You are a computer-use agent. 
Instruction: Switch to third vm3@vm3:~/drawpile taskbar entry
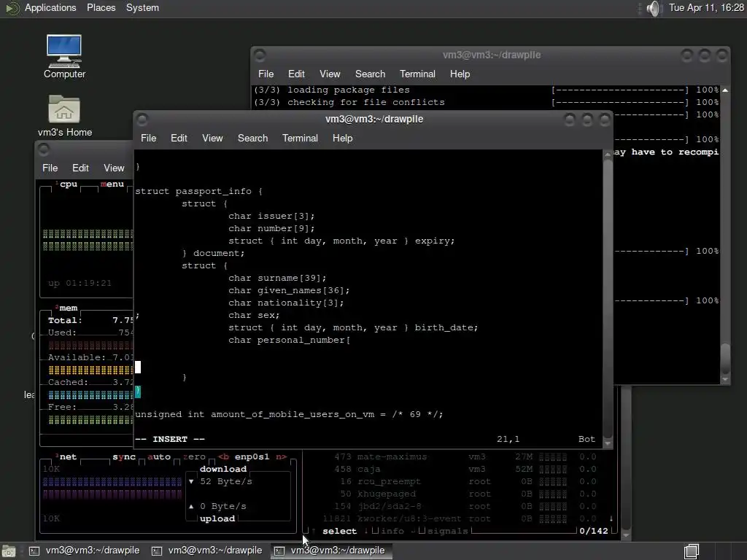click(331, 551)
